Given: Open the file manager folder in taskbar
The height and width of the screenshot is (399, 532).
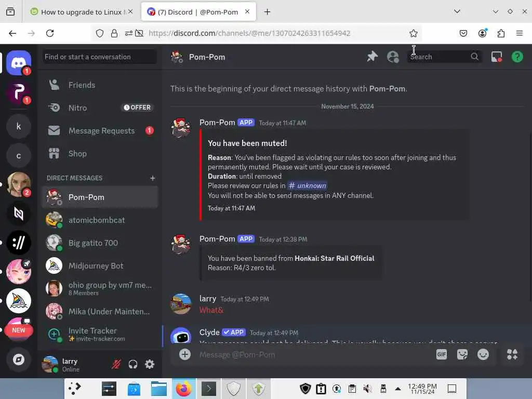Looking at the screenshot, I should point(159,389).
